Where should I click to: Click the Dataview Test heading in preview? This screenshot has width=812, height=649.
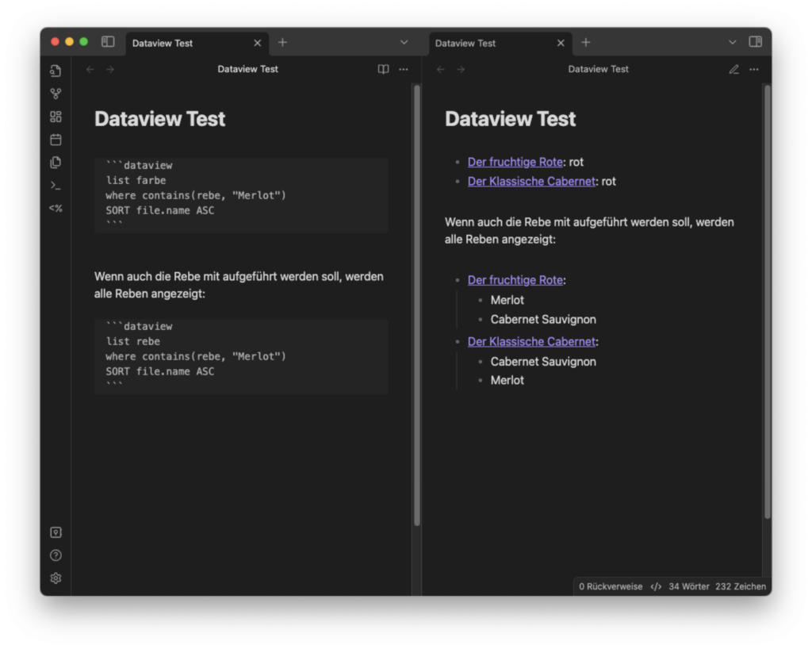(510, 119)
